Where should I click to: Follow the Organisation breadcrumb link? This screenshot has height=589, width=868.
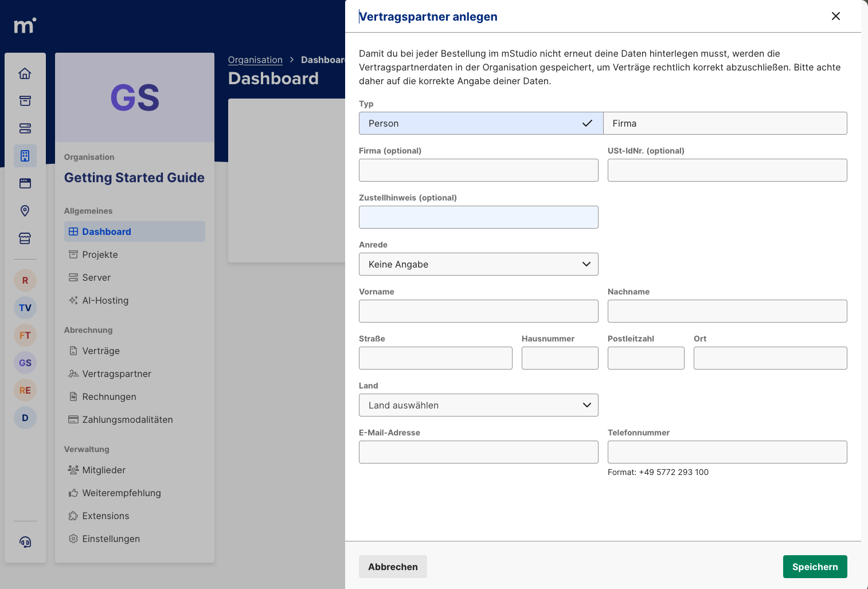pos(255,60)
